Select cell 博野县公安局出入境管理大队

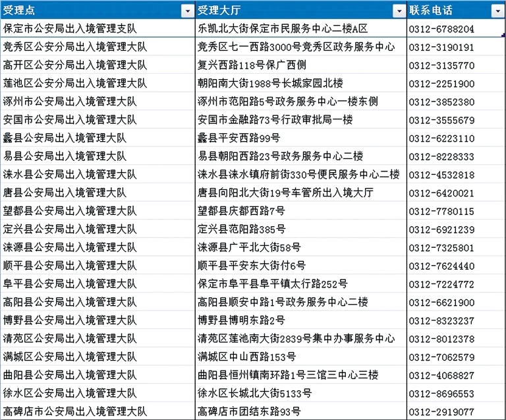pyautogui.click(x=98, y=320)
